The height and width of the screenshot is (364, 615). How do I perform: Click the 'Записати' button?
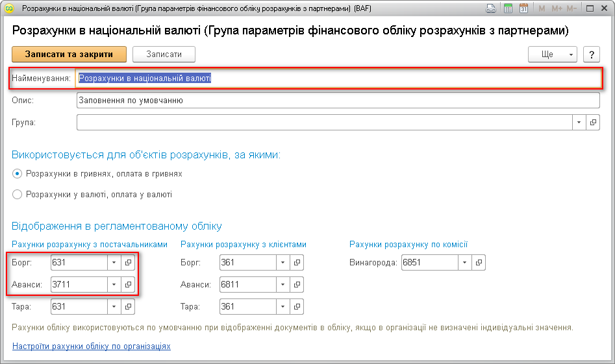click(x=164, y=55)
